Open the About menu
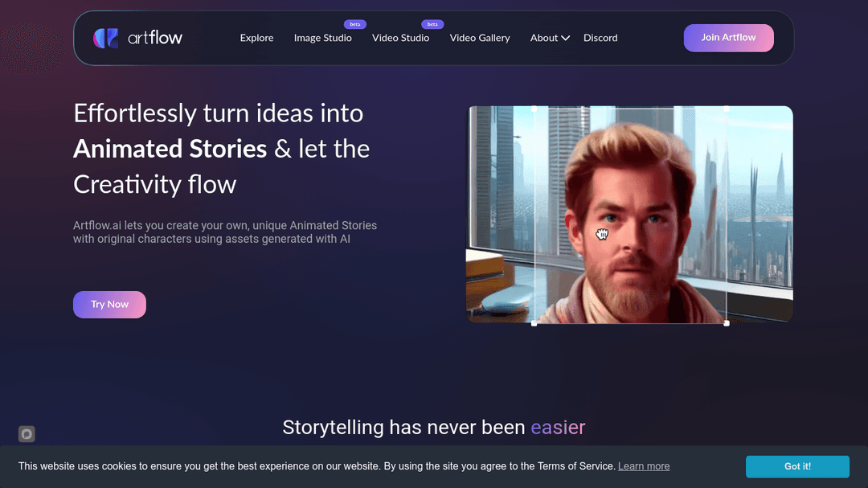Screen dimensions: 868x488 click(544, 38)
